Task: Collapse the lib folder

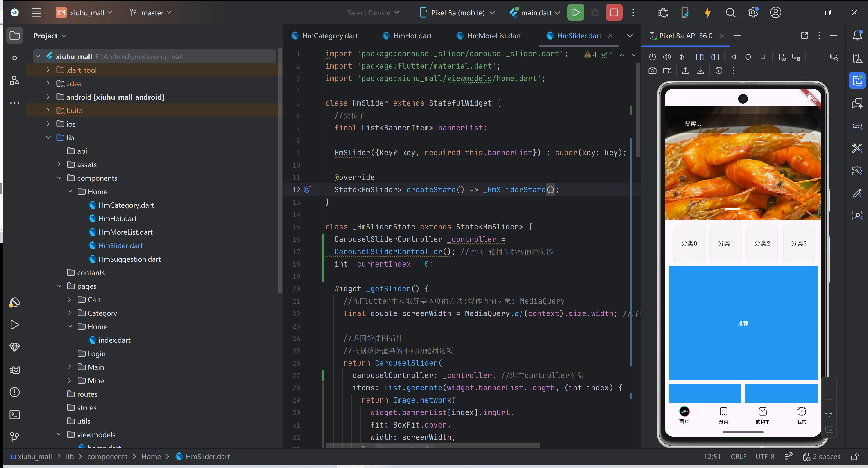Action: [48, 137]
